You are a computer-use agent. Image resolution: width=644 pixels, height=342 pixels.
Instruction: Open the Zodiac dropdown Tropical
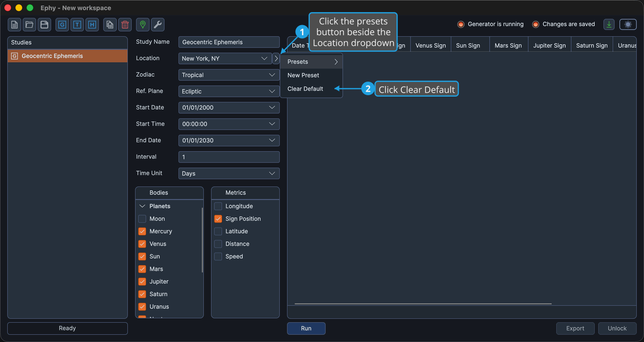point(229,75)
